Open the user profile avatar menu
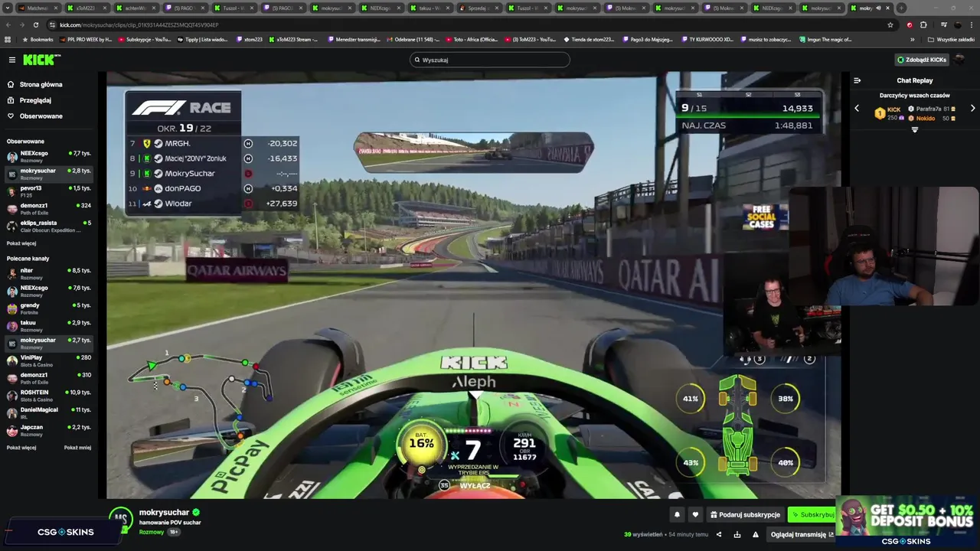The image size is (980, 551). 961,60
